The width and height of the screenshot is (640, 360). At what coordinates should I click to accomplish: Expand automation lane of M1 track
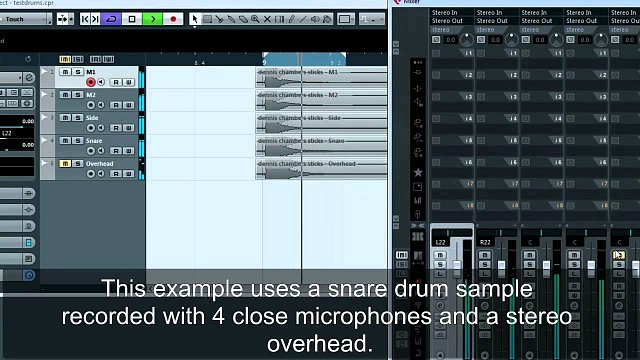tap(44, 72)
